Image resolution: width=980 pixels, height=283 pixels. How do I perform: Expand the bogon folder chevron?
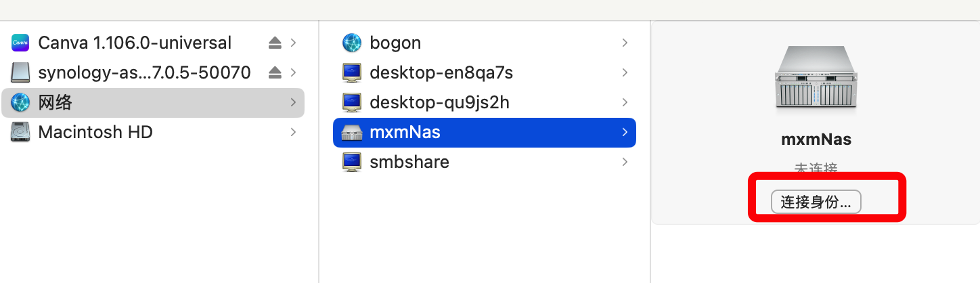coord(624,43)
